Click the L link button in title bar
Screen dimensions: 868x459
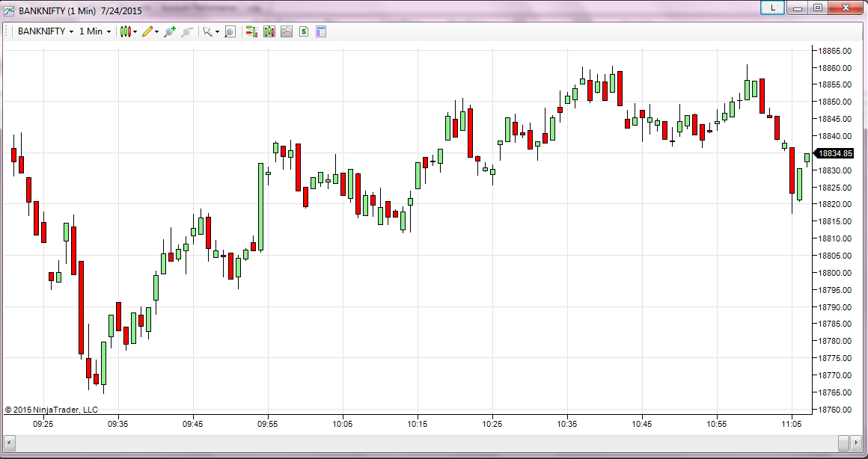pyautogui.click(x=774, y=7)
